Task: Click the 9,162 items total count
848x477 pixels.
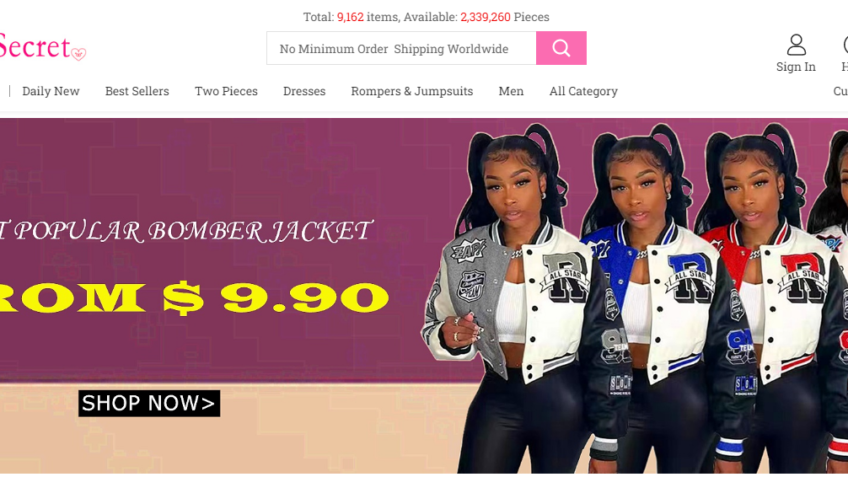Action: pos(350,17)
